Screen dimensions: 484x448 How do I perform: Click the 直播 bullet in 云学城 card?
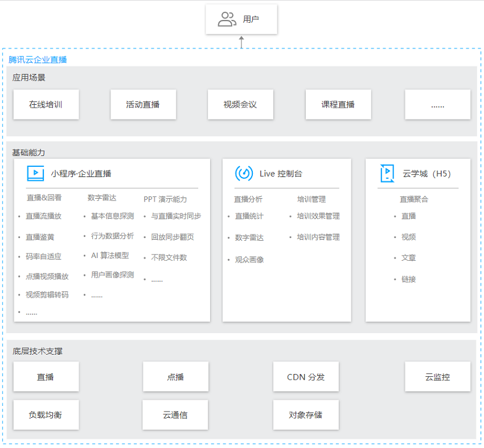409,216
